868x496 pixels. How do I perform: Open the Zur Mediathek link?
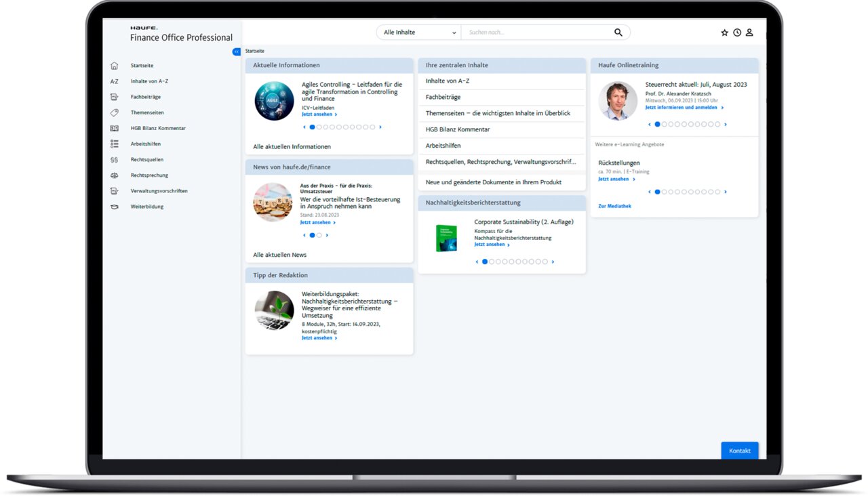(614, 206)
